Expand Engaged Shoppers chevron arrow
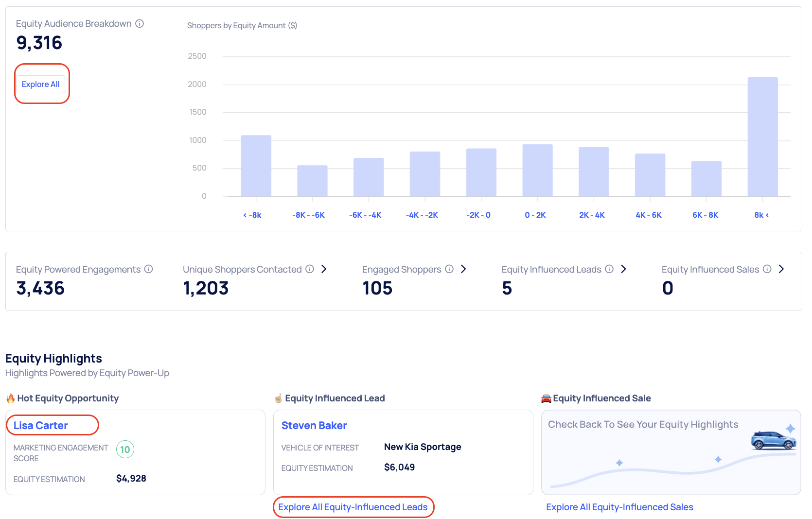 pyautogui.click(x=463, y=269)
